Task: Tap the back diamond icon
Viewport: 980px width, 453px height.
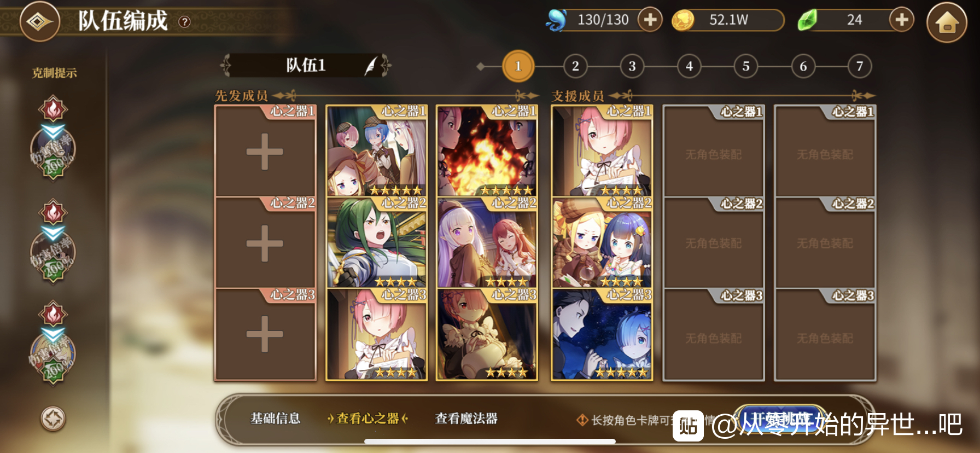Action: coord(39,21)
